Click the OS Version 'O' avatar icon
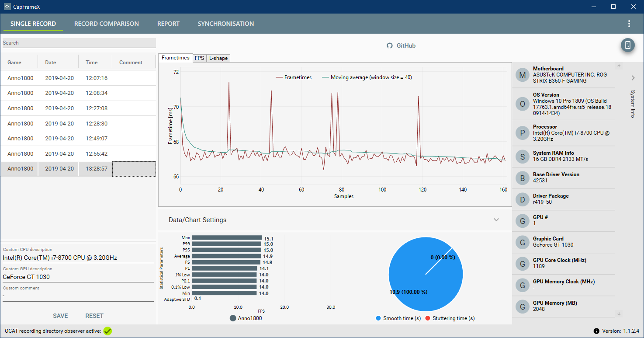644x338 pixels. [x=523, y=104]
